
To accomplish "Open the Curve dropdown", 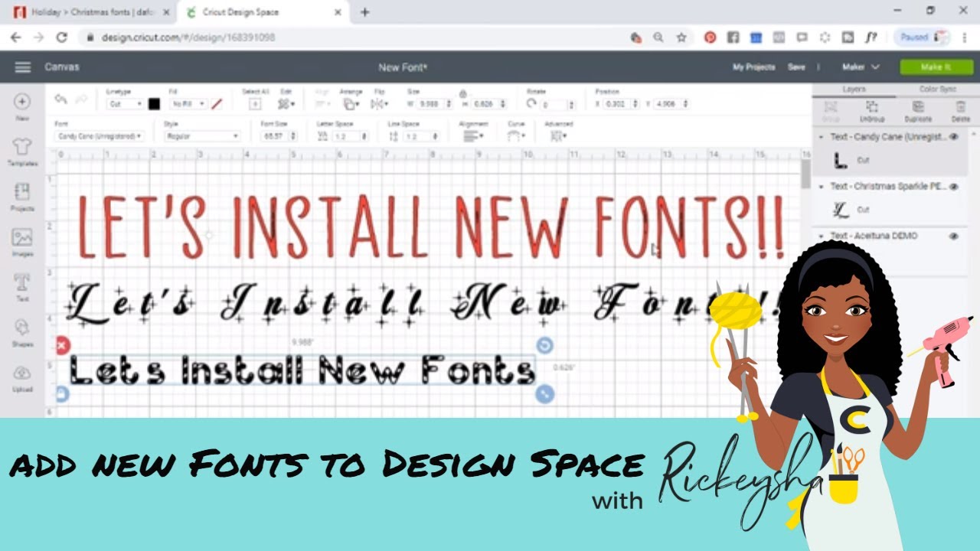I will (x=517, y=136).
